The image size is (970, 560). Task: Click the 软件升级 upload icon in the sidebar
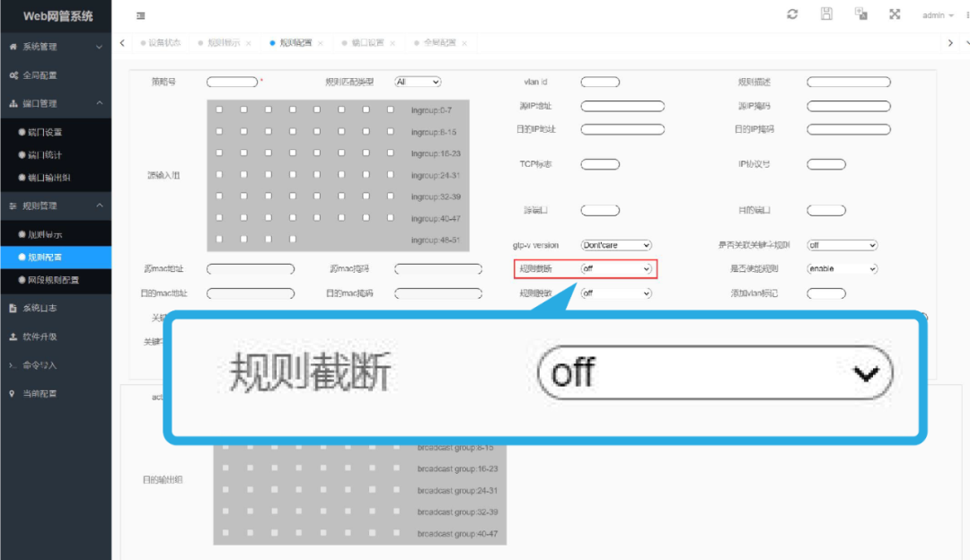pos(12,337)
